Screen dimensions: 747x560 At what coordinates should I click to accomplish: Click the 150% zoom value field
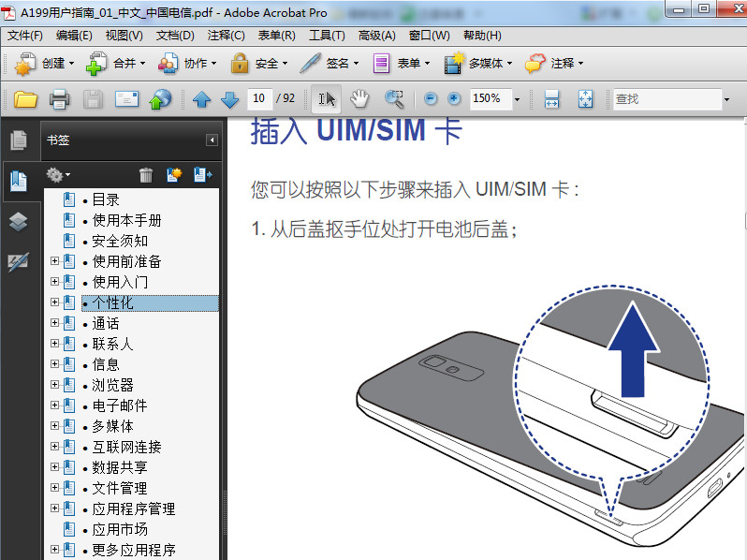491,98
